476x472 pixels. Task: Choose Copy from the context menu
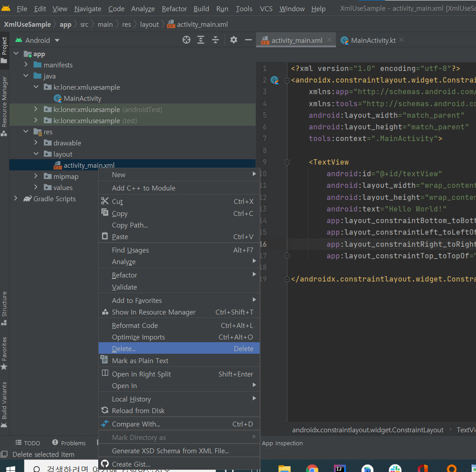179,213
